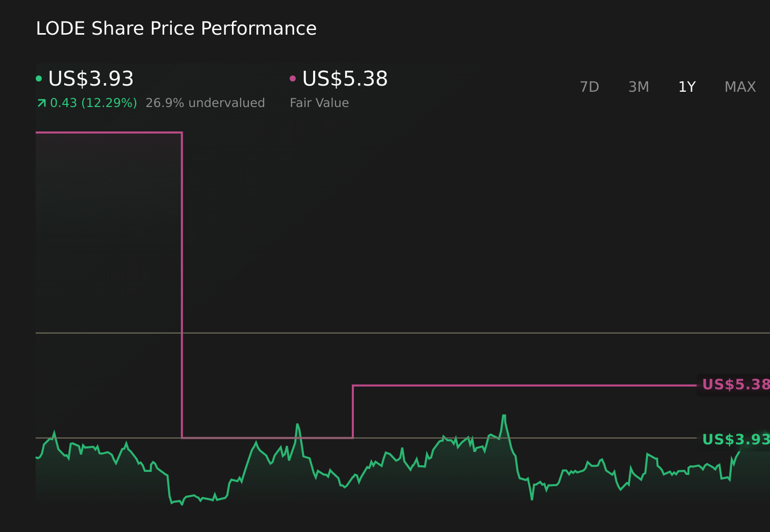Click the green up-arrow change icon
Screen dimensions: 770x532
tap(42, 103)
